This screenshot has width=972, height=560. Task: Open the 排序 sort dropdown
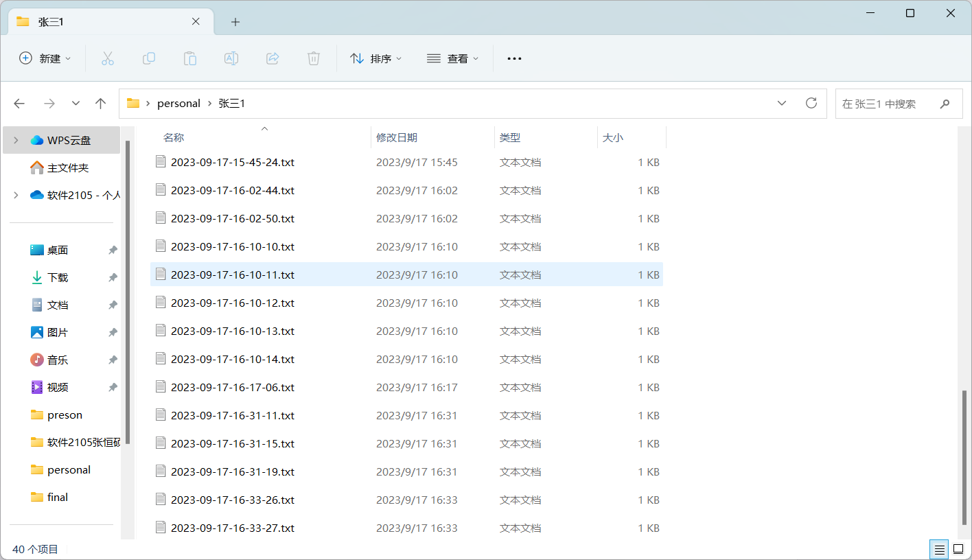tap(375, 59)
